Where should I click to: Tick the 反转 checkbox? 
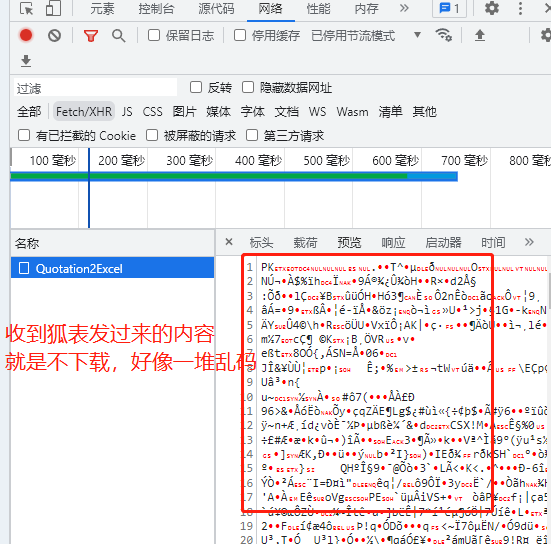coord(196,87)
